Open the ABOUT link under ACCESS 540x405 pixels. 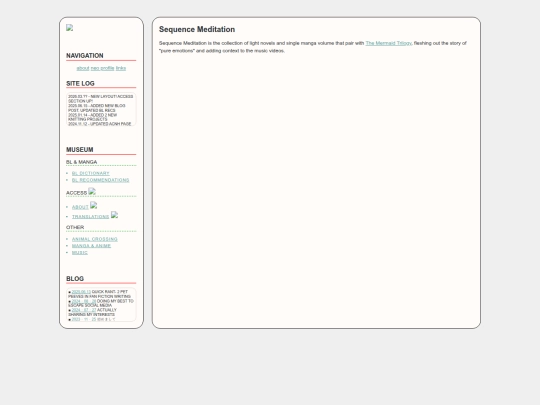point(80,207)
